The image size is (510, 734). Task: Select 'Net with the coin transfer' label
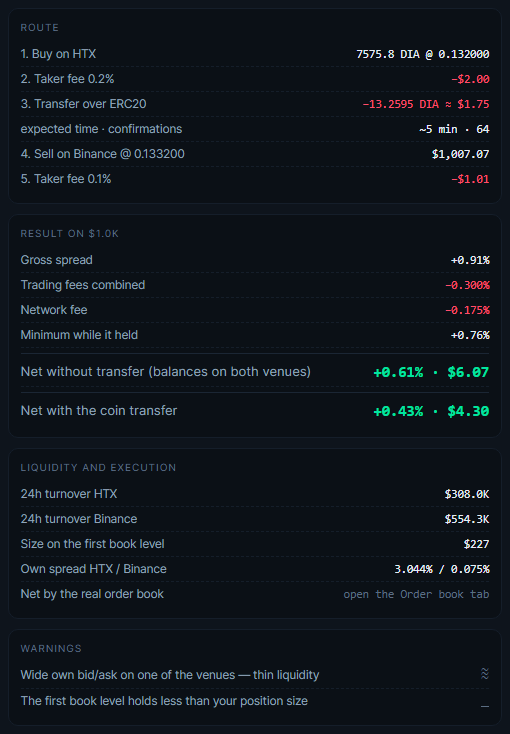click(99, 411)
